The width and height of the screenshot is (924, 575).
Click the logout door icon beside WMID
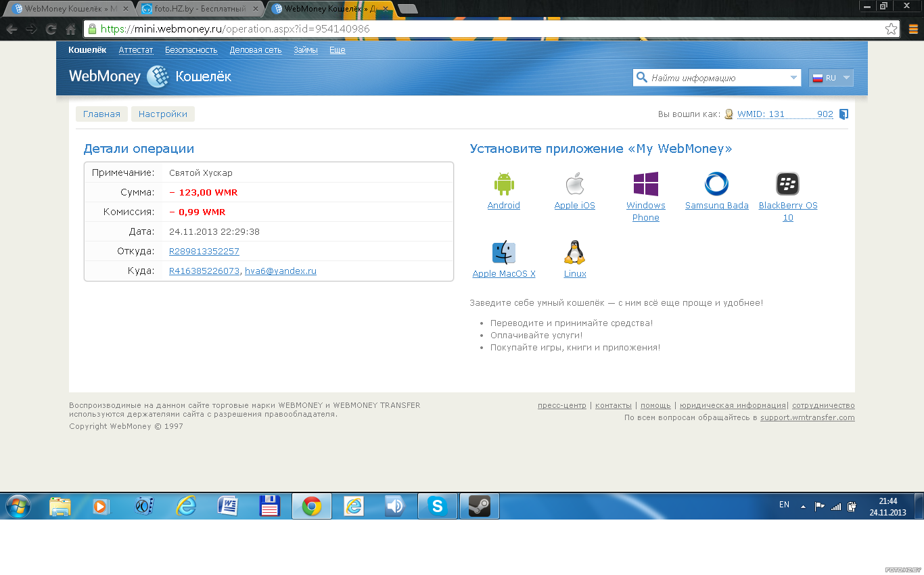pyautogui.click(x=844, y=114)
